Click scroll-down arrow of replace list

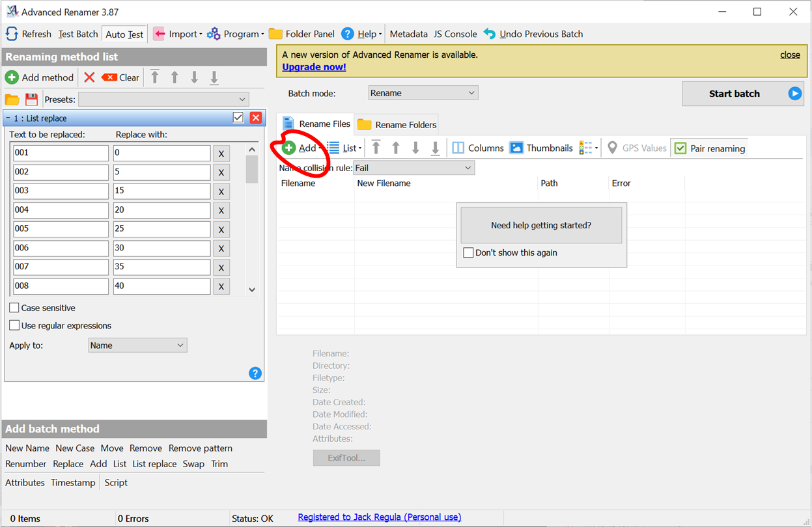[252, 290]
